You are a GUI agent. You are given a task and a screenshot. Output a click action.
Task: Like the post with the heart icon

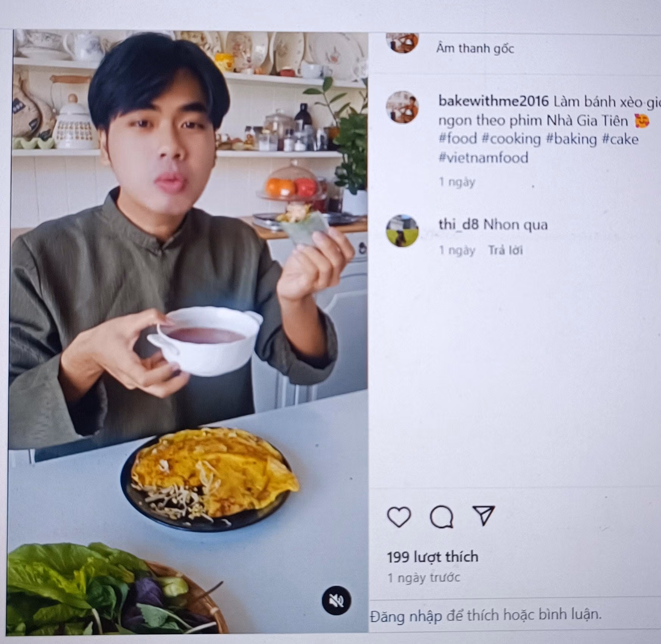(399, 516)
